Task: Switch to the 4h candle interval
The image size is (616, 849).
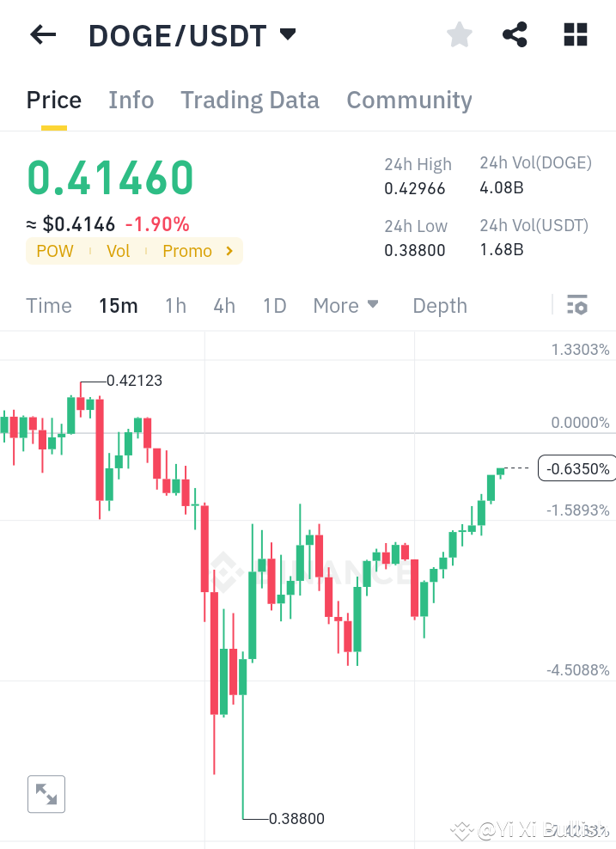Action: [x=224, y=305]
